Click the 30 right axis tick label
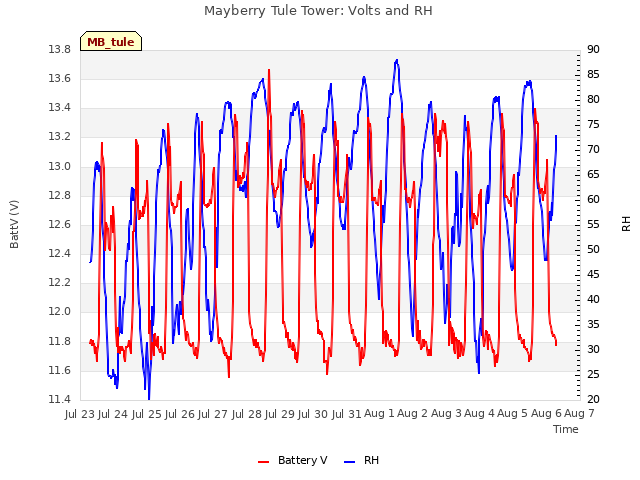 click(x=593, y=350)
